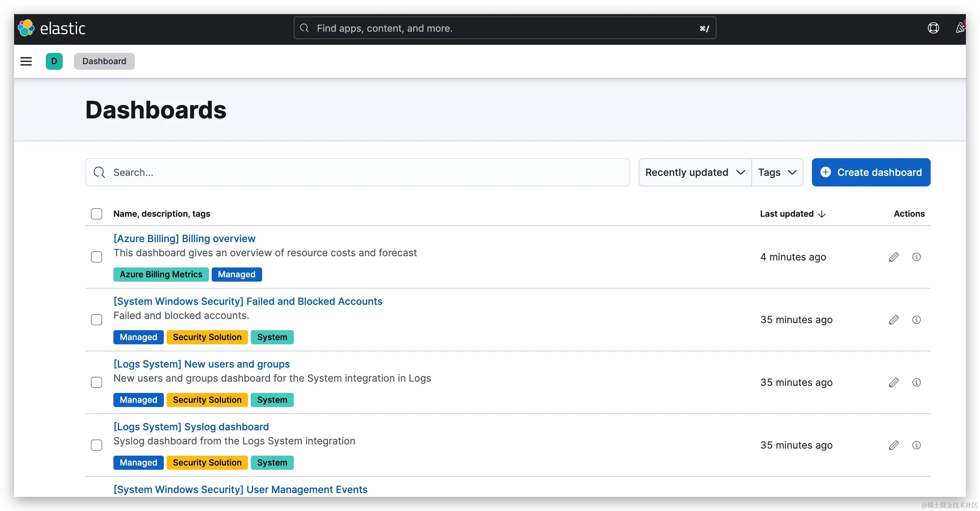Show info for New users and groups
Screen dimensions: 980x511
pos(917,382)
